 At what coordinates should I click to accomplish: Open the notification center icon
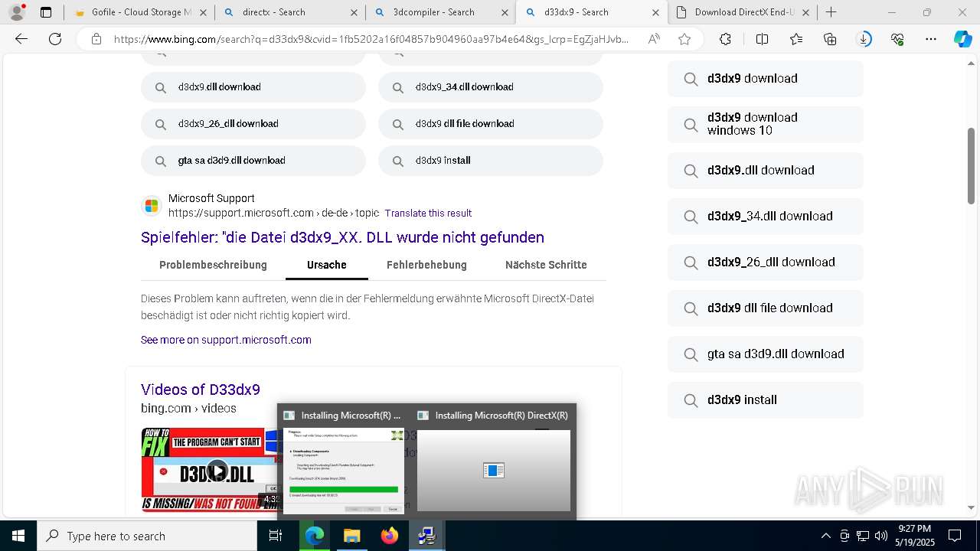pyautogui.click(x=955, y=536)
